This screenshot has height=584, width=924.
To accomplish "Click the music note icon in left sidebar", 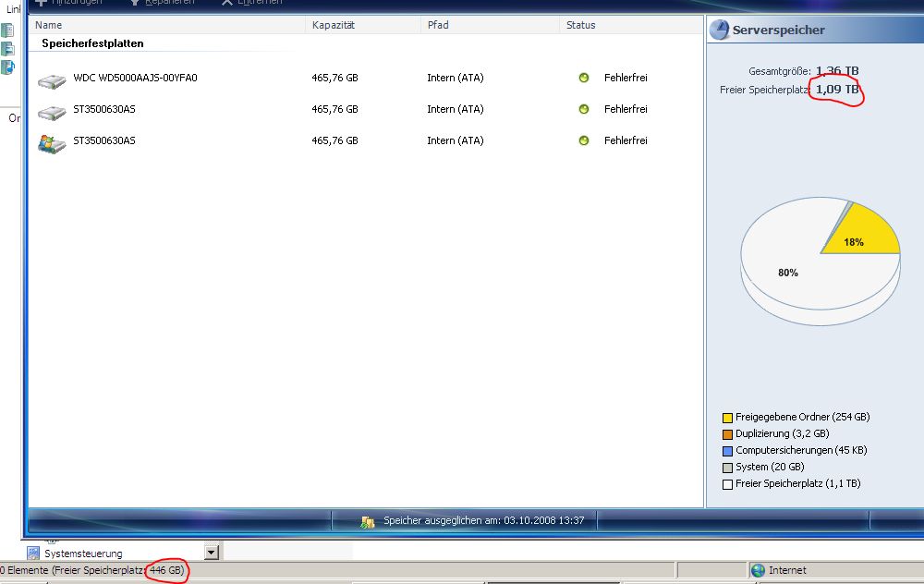I will click(8, 67).
